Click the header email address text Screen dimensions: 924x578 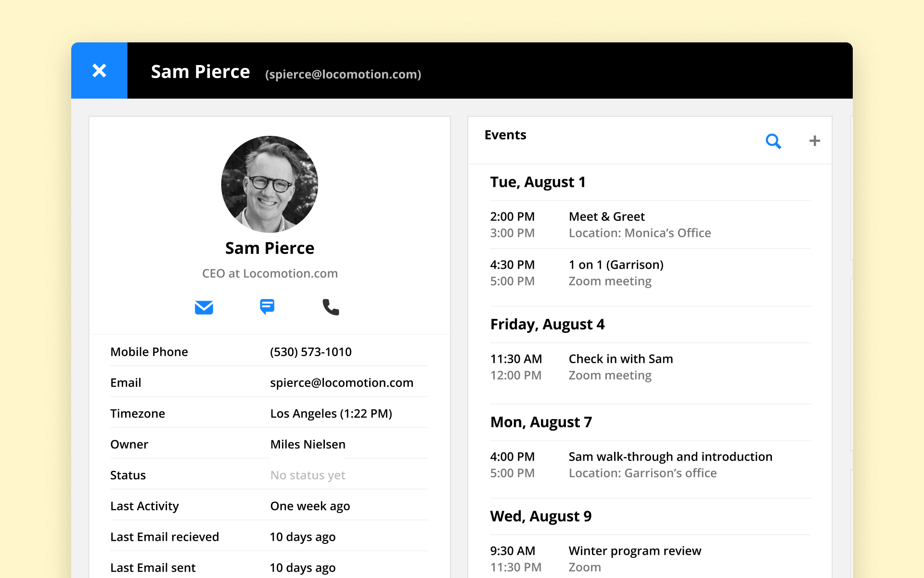click(343, 74)
